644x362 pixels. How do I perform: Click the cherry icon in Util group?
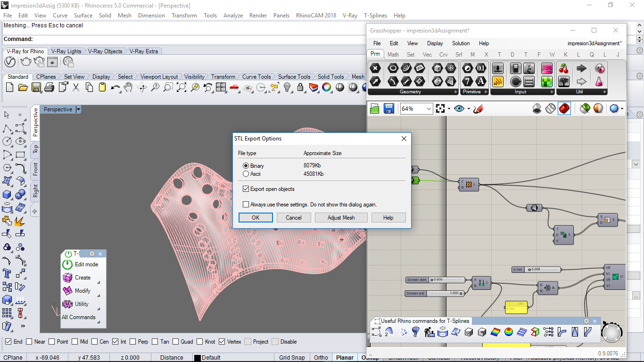(563, 68)
